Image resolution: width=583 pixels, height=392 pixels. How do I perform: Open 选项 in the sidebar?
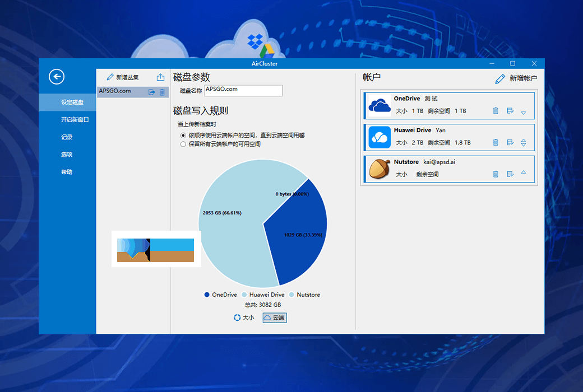68,155
